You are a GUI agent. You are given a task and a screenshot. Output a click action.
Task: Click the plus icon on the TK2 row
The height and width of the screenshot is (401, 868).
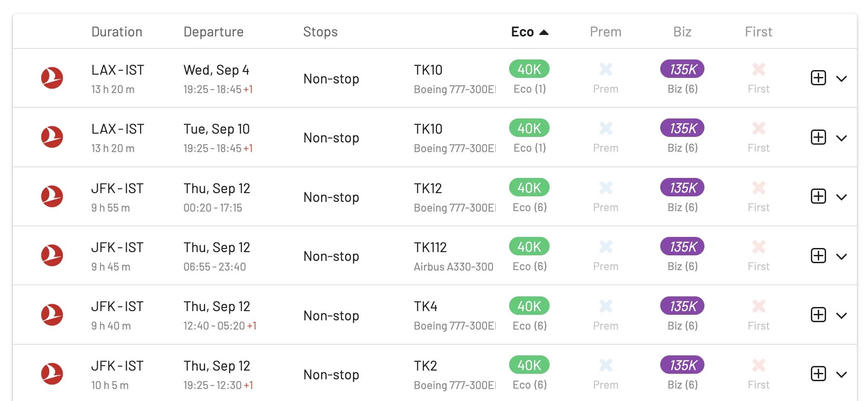pos(818,374)
